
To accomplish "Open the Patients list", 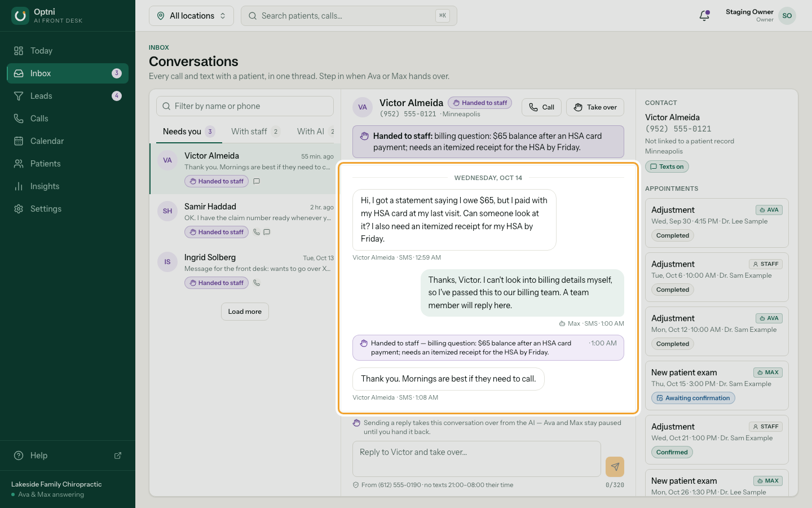I will [68, 164].
